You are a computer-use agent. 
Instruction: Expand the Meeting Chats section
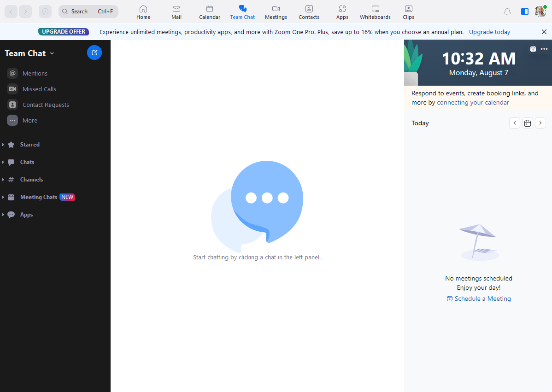3,197
